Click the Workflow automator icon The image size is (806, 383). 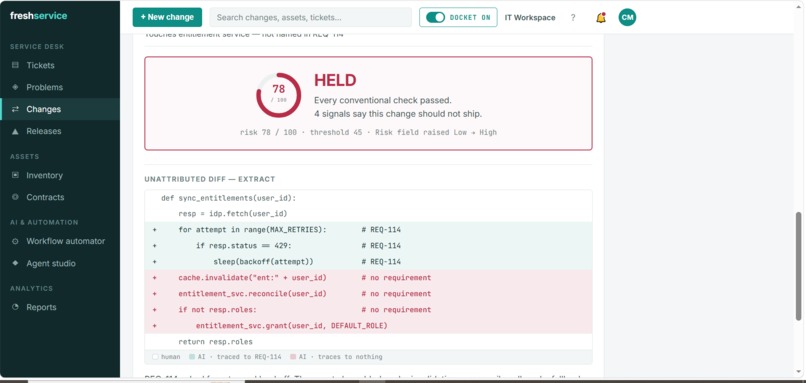coord(15,241)
